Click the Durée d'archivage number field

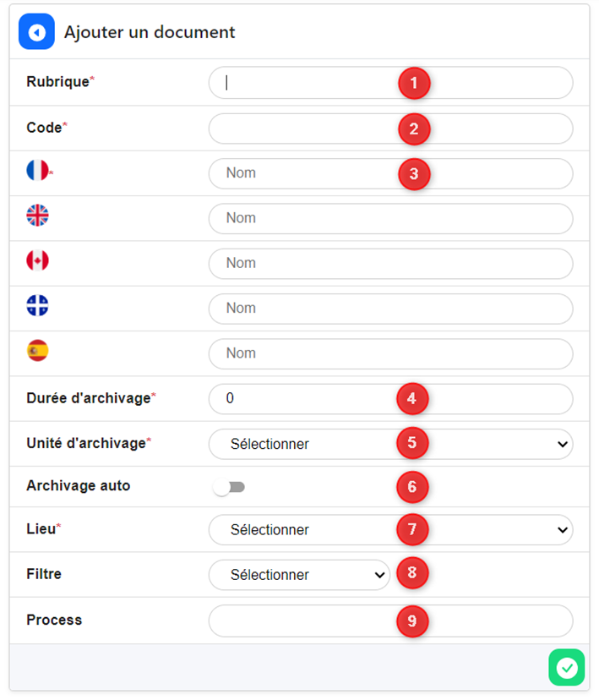[x=304, y=399]
